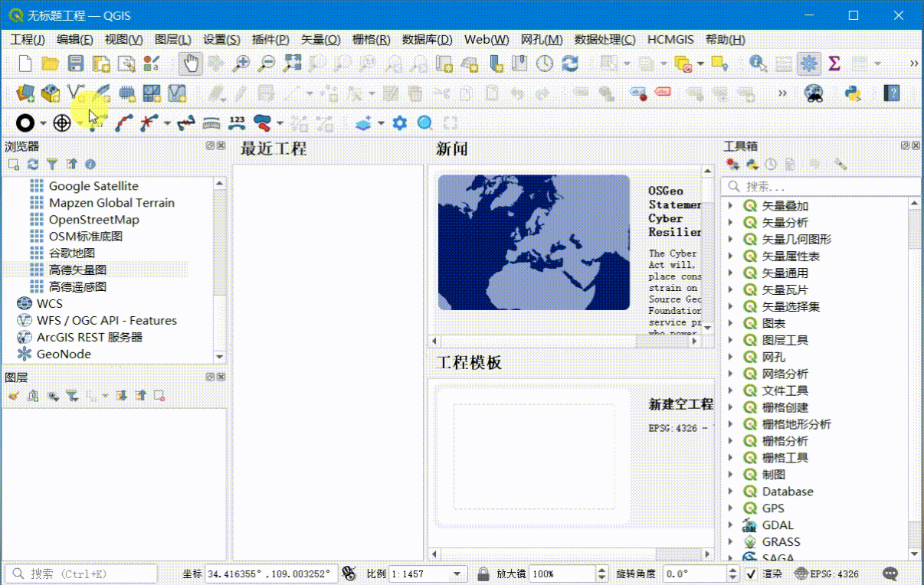Image resolution: width=924 pixels, height=585 pixels.
Task: Click the Browser properties info icon
Action: coord(90,164)
